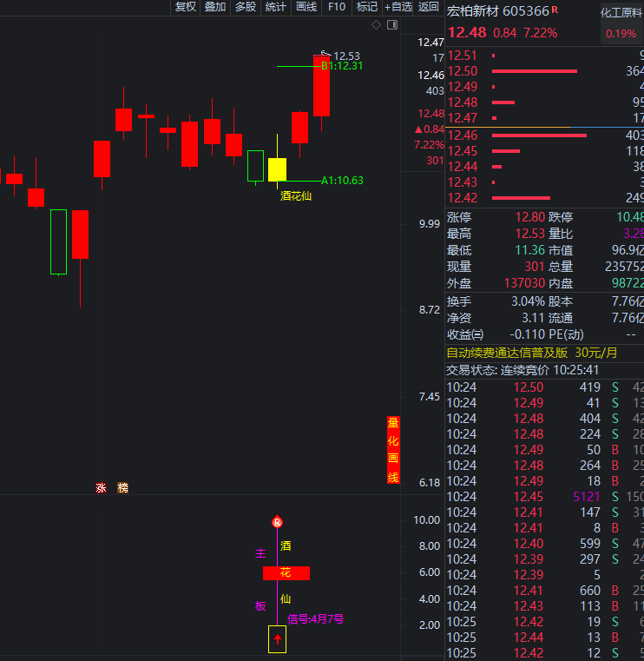644x661 pixels.
Task: Open the 量化画线 vertical tool button
Action: click(x=393, y=450)
